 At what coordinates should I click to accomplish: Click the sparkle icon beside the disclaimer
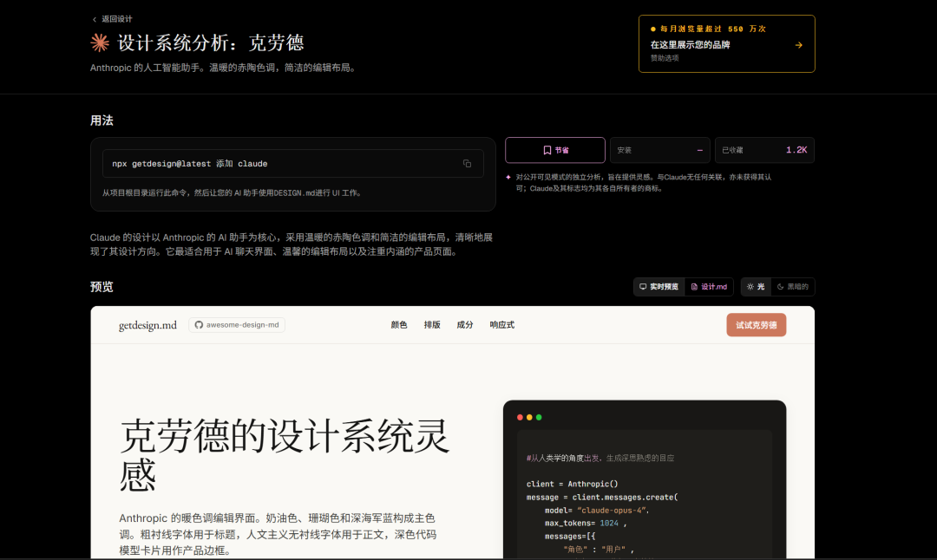pyautogui.click(x=508, y=178)
